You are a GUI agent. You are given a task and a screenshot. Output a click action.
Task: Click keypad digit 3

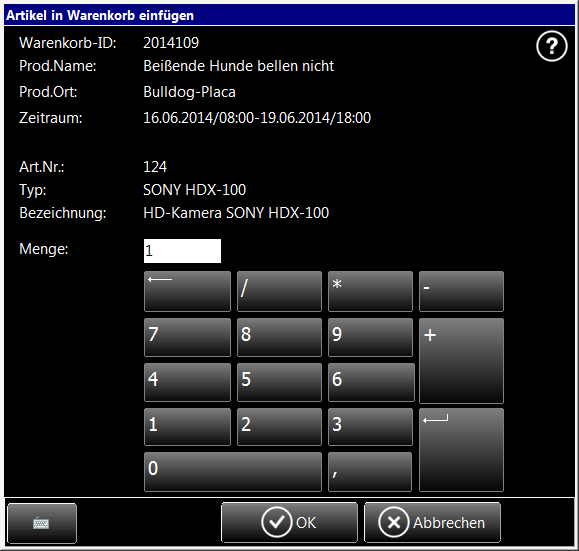[x=370, y=427]
